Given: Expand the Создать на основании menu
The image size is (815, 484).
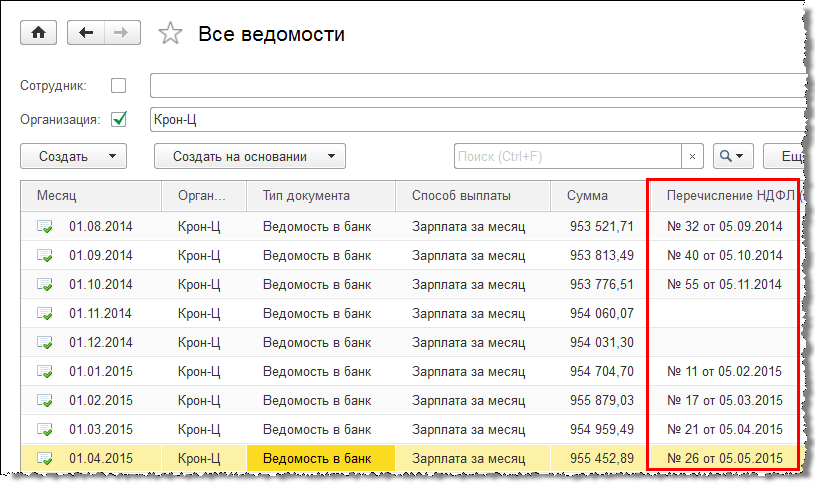Looking at the screenshot, I should tap(249, 157).
